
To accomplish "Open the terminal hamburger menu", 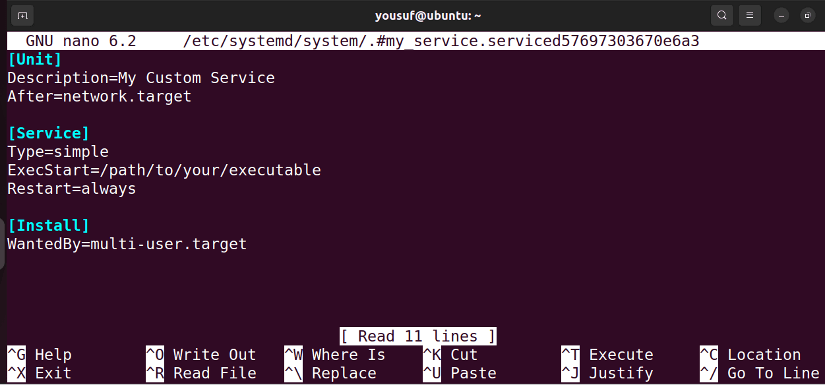I will (750, 15).
